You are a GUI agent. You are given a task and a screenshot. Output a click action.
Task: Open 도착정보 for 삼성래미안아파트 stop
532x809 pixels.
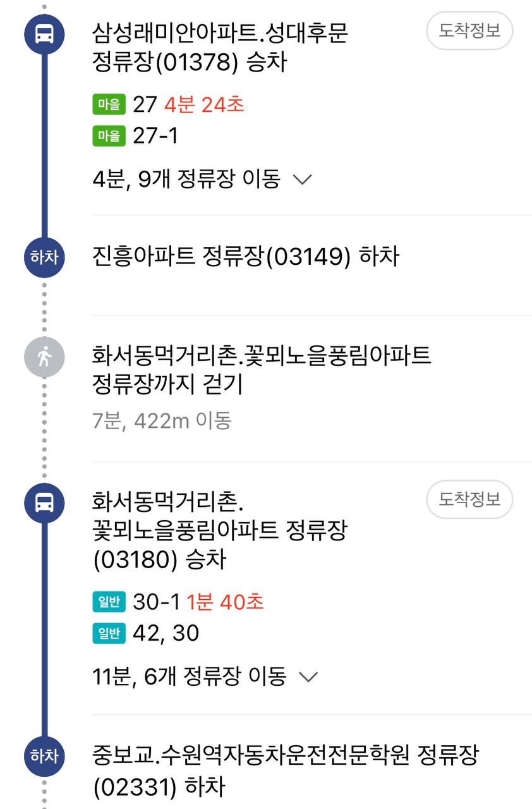(469, 30)
